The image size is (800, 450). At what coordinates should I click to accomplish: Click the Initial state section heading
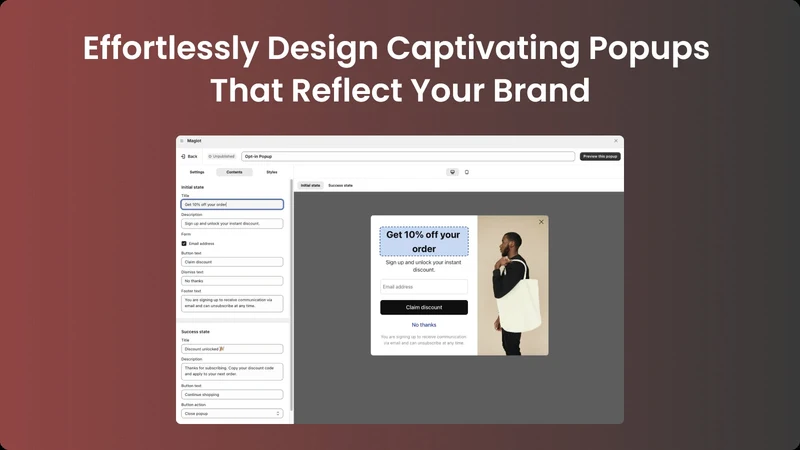click(192, 187)
